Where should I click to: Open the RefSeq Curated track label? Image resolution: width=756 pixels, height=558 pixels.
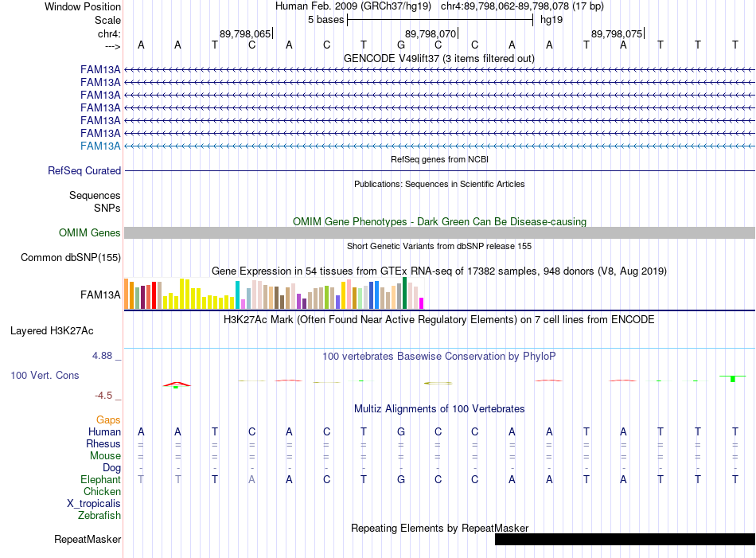[84, 170]
